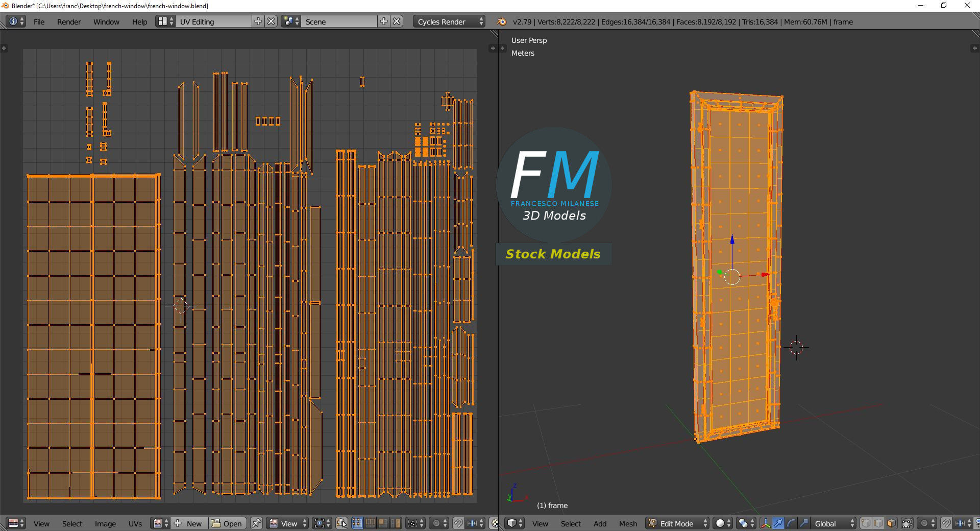980x531 pixels.
Task: Toggle the 3D manipulator widget
Action: click(766, 523)
